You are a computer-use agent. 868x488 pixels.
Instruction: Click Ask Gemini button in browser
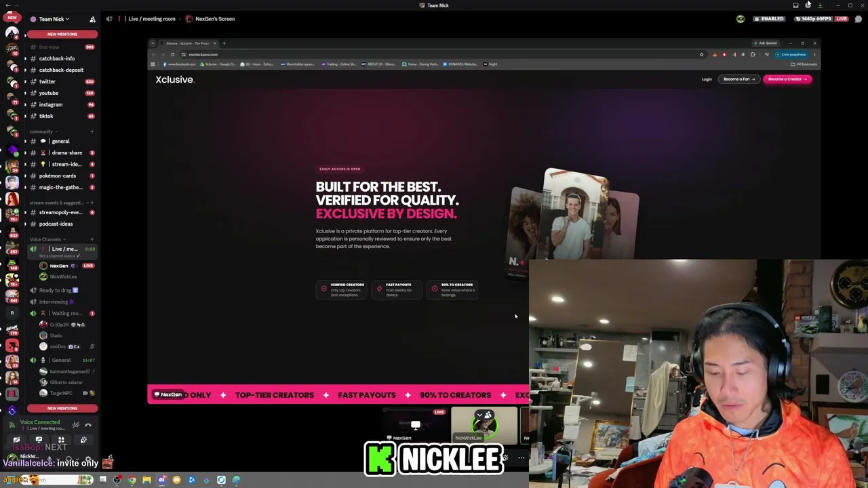(766, 43)
